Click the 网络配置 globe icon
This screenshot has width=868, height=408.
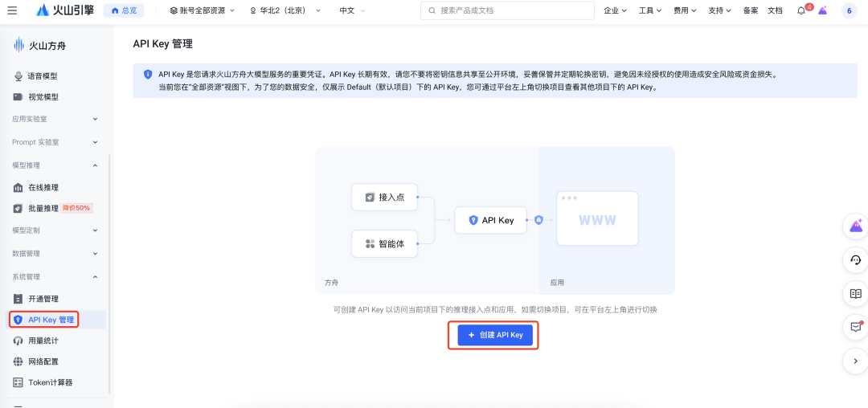coord(18,361)
